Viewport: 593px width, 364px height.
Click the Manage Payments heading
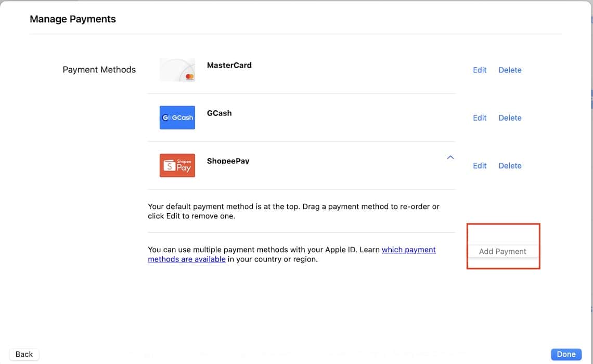coord(73,19)
